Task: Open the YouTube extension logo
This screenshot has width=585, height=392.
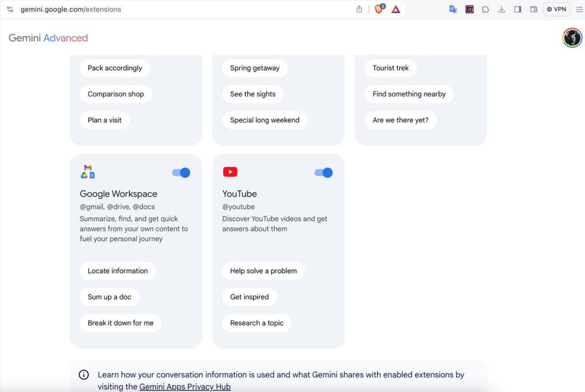Action: tap(230, 171)
